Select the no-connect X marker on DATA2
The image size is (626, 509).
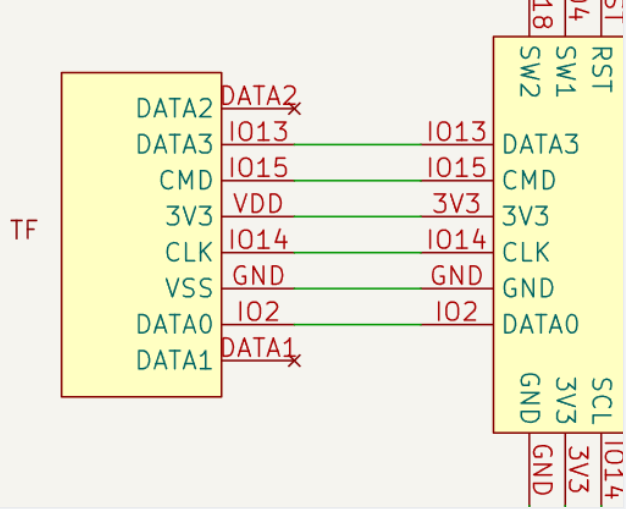point(293,108)
